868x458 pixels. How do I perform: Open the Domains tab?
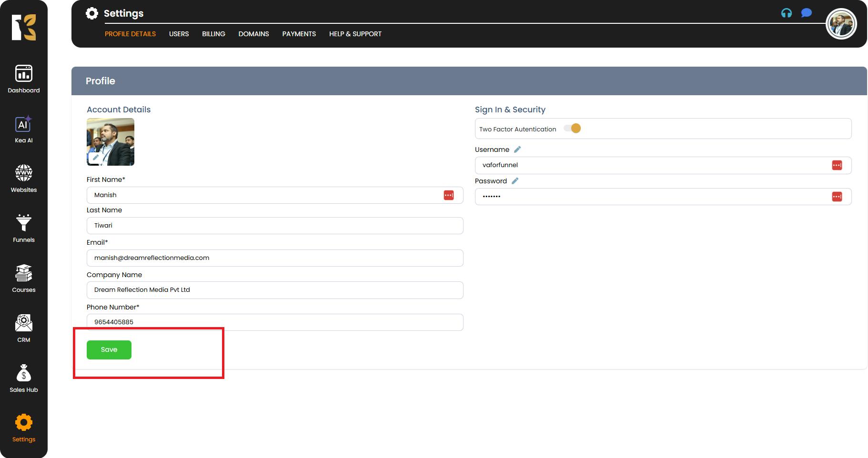tap(253, 34)
